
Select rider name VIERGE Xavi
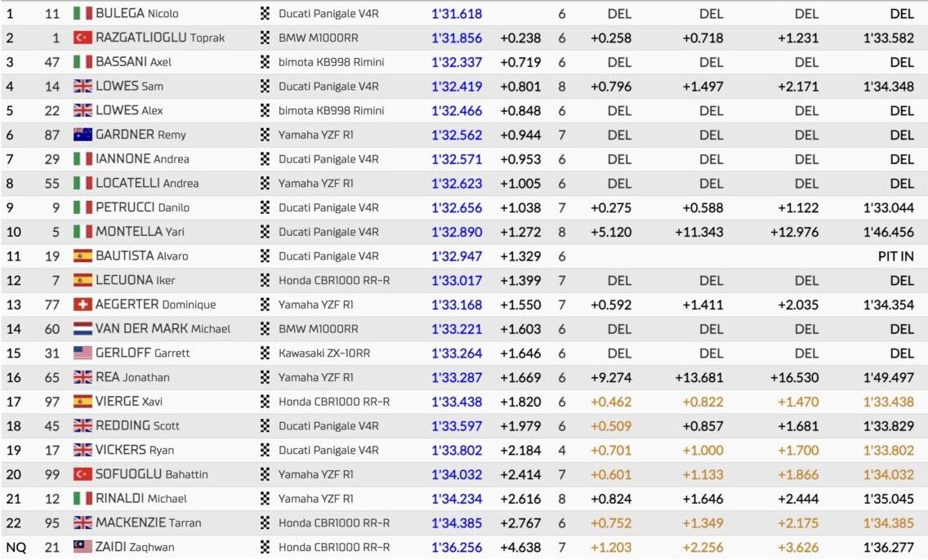coord(129,401)
